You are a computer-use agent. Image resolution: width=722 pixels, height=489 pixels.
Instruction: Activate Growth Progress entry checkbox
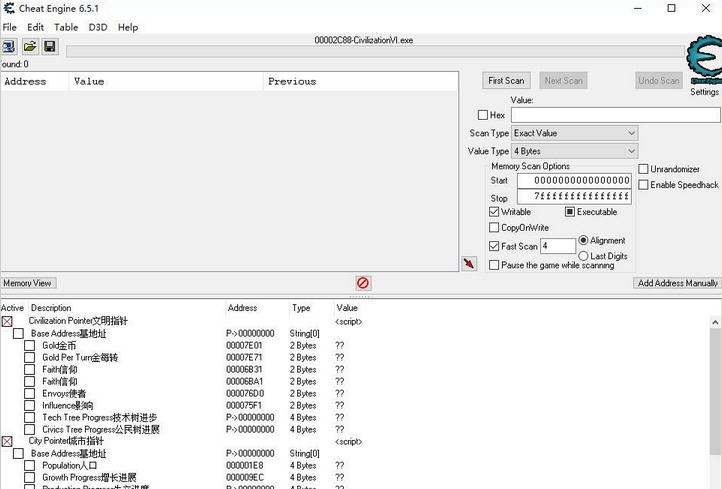tap(29, 477)
